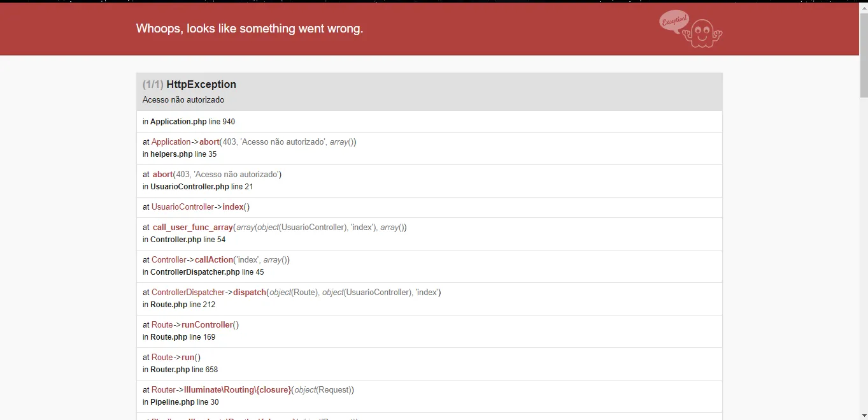Viewport: 868px width, 420px height.
Task: Click the Pipeline.php line 30 reference
Action: (x=180, y=402)
